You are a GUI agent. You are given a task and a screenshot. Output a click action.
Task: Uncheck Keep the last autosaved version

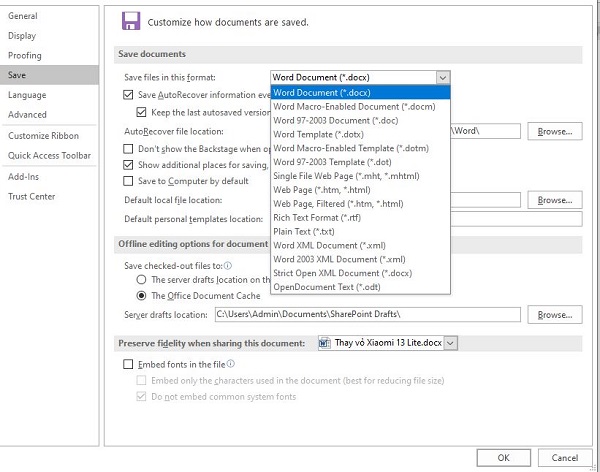[141, 112]
